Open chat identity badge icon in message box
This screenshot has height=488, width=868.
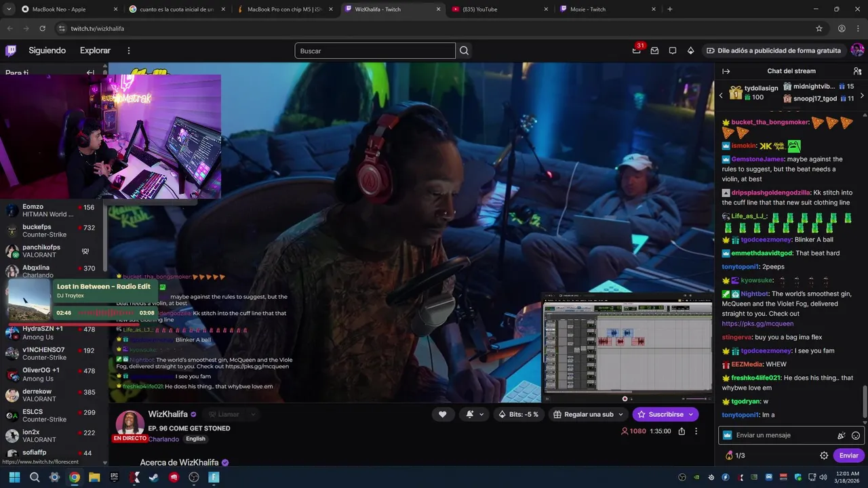click(x=728, y=435)
